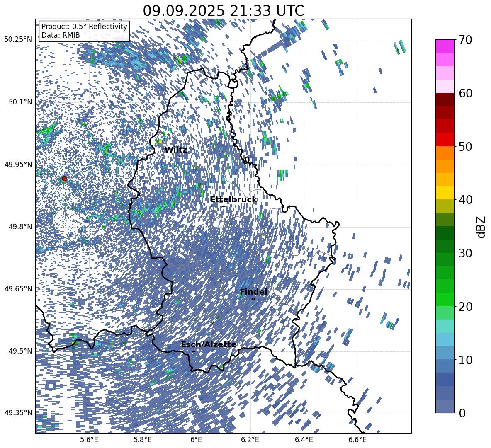Click the Wiltz city label
The width and height of the screenshot is (491, 448).
coord(176,150)
